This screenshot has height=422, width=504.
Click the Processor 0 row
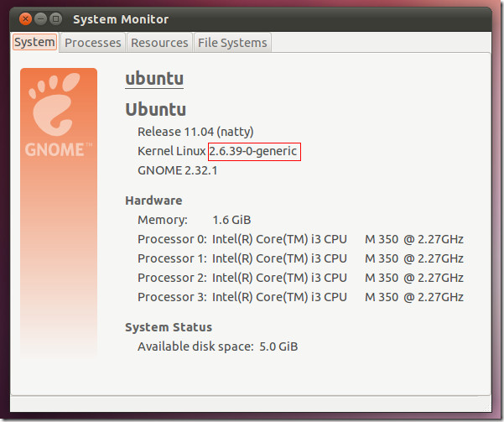click(x=300, y=239)
